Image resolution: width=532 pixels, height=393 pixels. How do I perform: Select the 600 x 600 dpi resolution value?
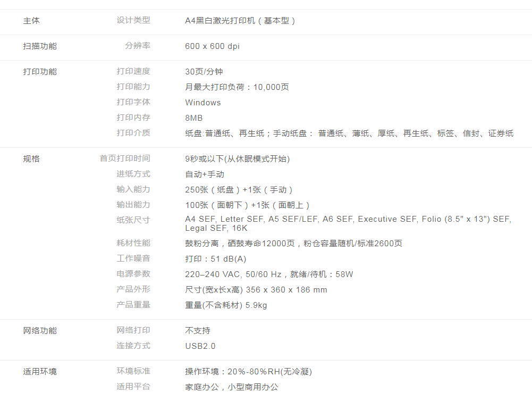click(212, 46)
